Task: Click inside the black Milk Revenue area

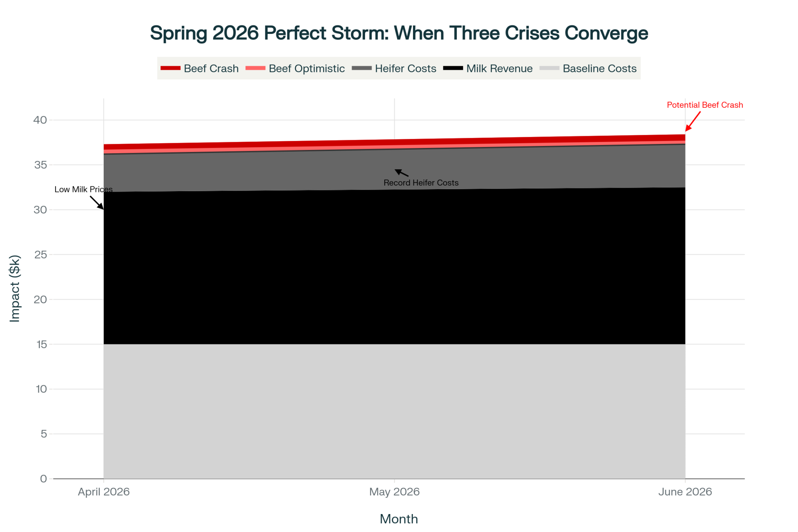Action: 394,267
